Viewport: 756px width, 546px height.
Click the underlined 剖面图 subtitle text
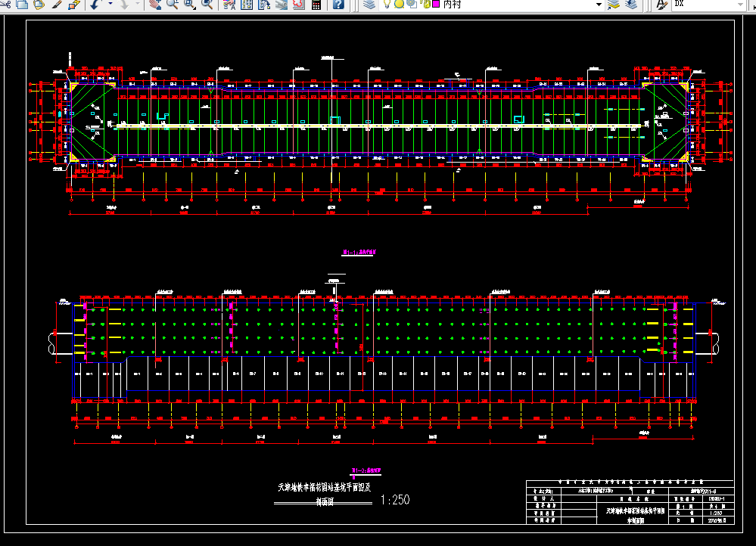[325, 501]
